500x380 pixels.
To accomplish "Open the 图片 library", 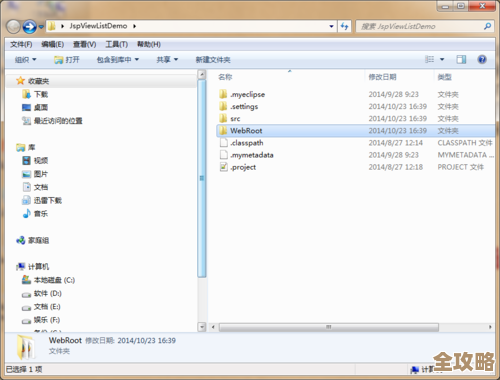I will [41, 174].
